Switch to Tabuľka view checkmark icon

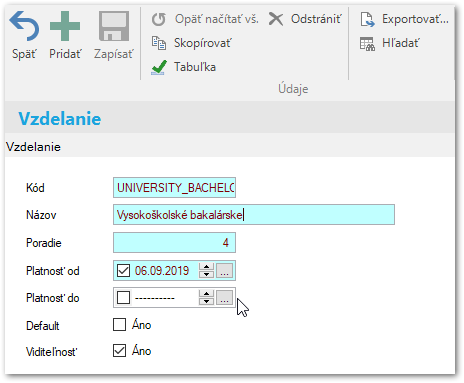pos(159,67)
